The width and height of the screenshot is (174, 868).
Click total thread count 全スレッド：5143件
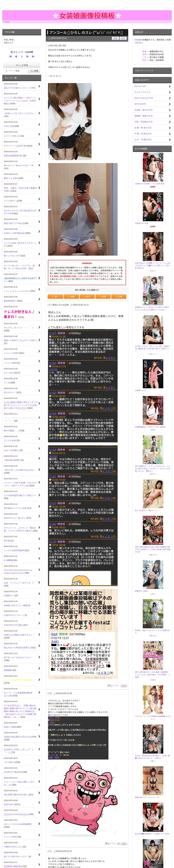[x=22, y=52]
